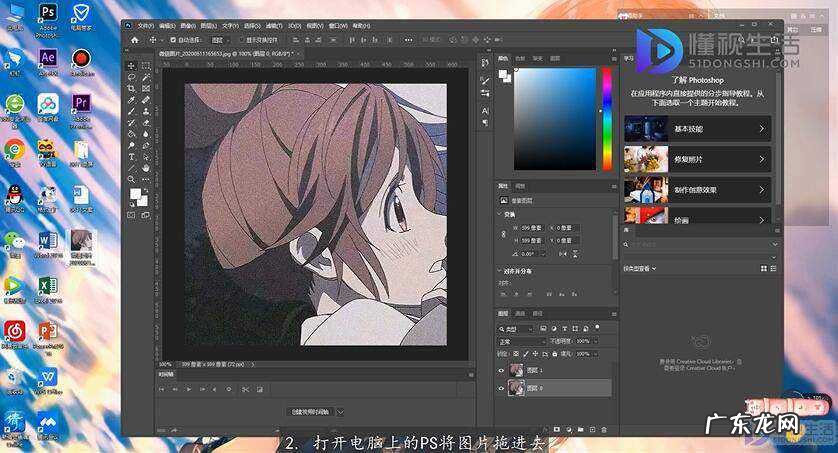Toggle show transform controls checkbox
The width and height of the screenshot is (838, 453).
[x=241, y=40]
